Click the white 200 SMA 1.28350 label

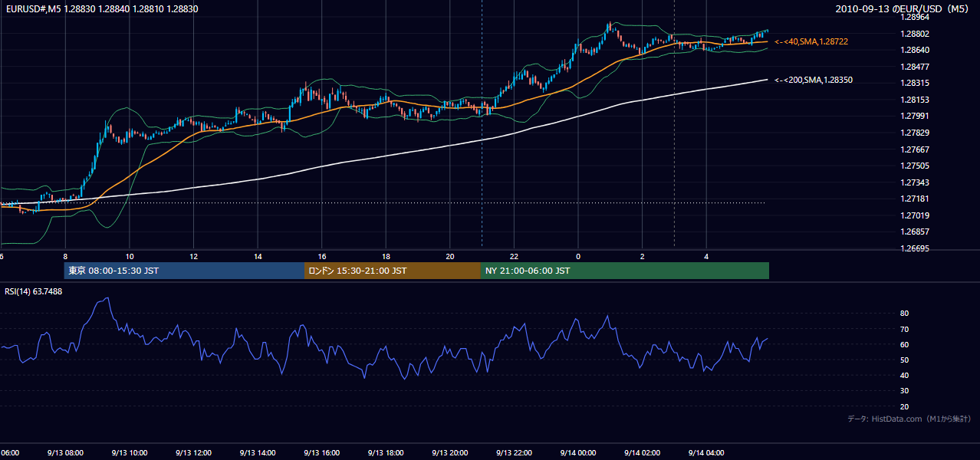814,80
